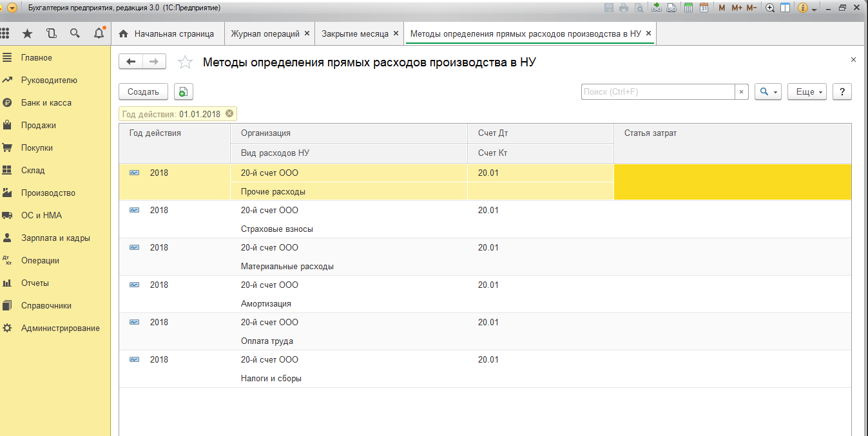Click the back navigation arrow
Image resolution: width=868 pixels, height=436 pixels.
[131, 62]
